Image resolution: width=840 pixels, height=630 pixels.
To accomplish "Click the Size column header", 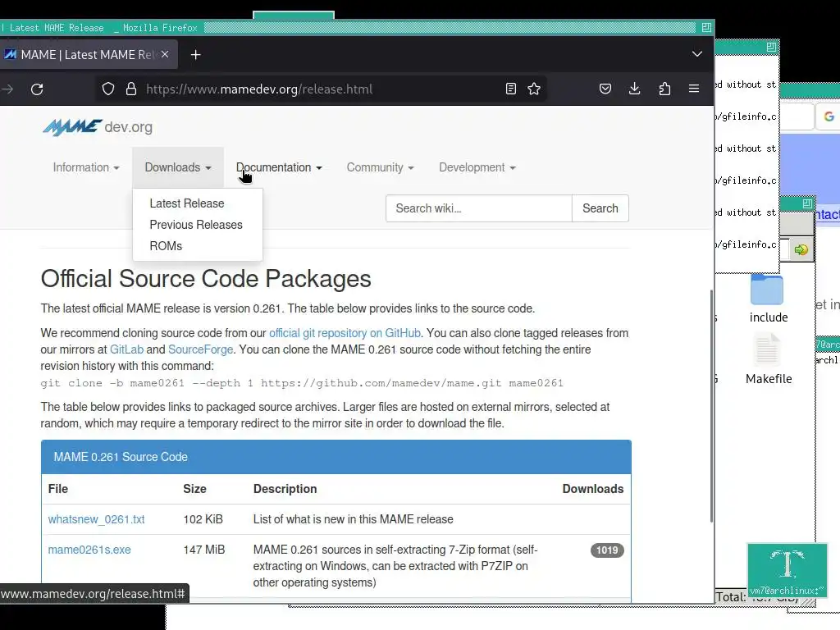I will point(194,489).
